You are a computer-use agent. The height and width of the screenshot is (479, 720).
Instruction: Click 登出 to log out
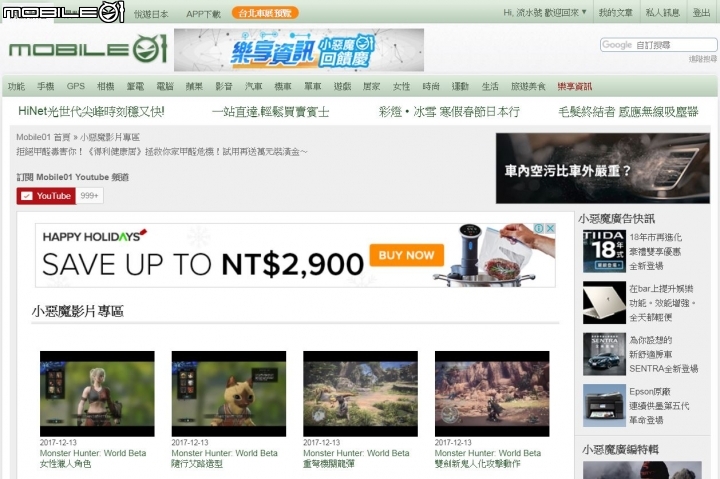701,13
